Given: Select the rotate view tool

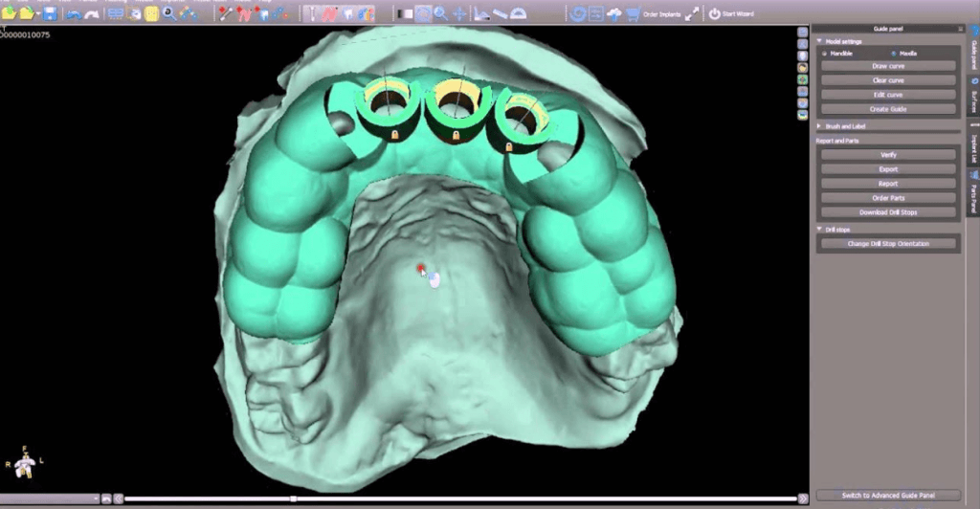Looking at the screenshot, I should [423, 13].
